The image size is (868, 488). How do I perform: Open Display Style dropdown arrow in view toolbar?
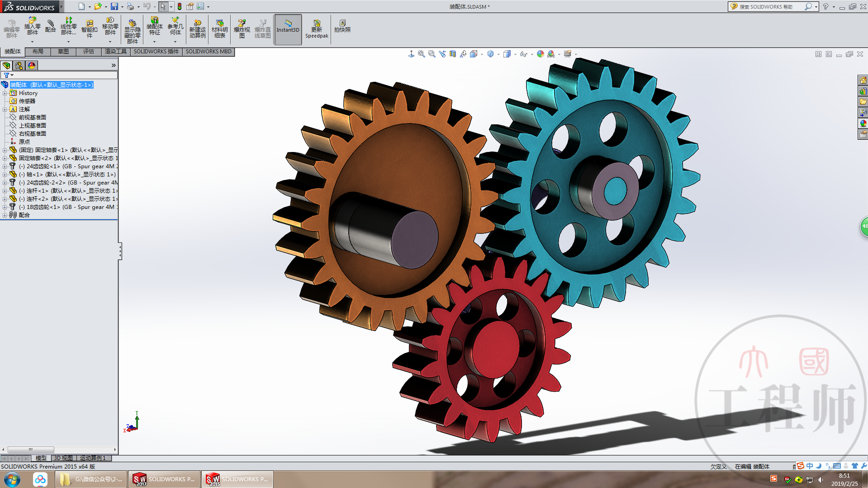pyautogui.click(x=515, y=54)
